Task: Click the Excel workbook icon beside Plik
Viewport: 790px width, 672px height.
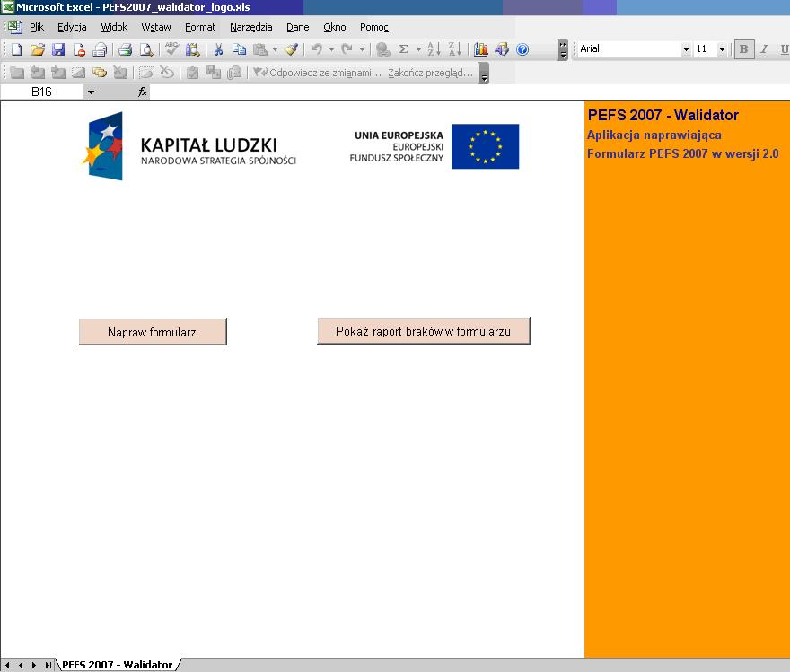Action: [x=14, y=27]
